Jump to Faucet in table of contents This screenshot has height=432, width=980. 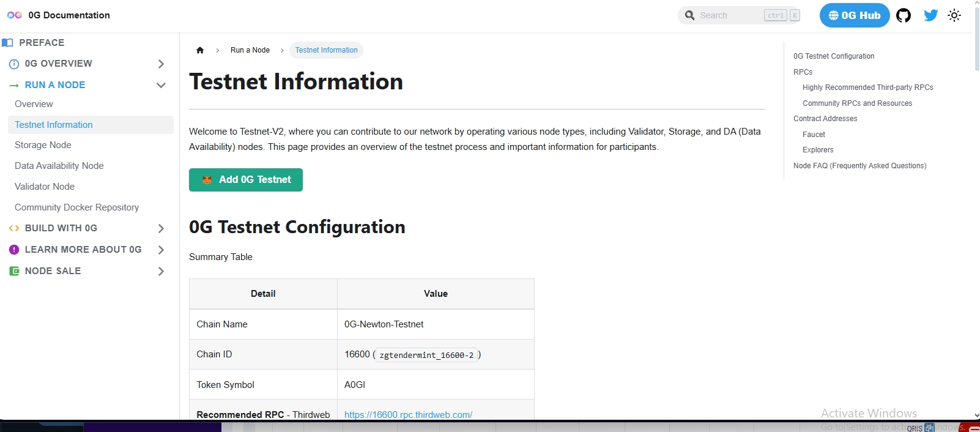[x=814, y=135]
